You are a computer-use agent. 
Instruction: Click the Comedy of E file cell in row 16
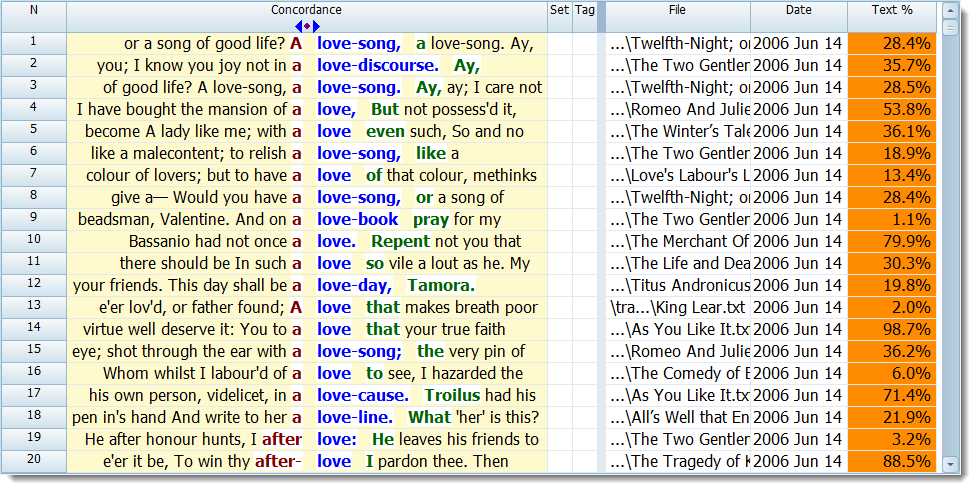tap(678, 373)
